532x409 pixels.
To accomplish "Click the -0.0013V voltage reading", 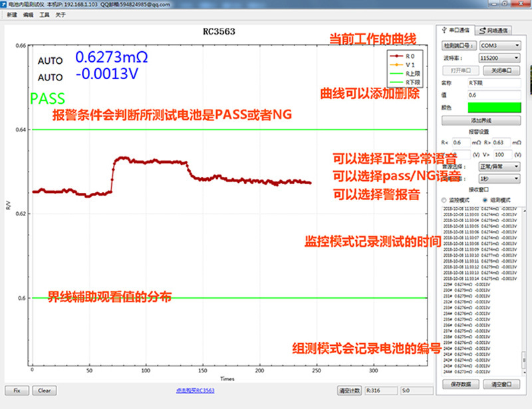I will coord(106,74).
